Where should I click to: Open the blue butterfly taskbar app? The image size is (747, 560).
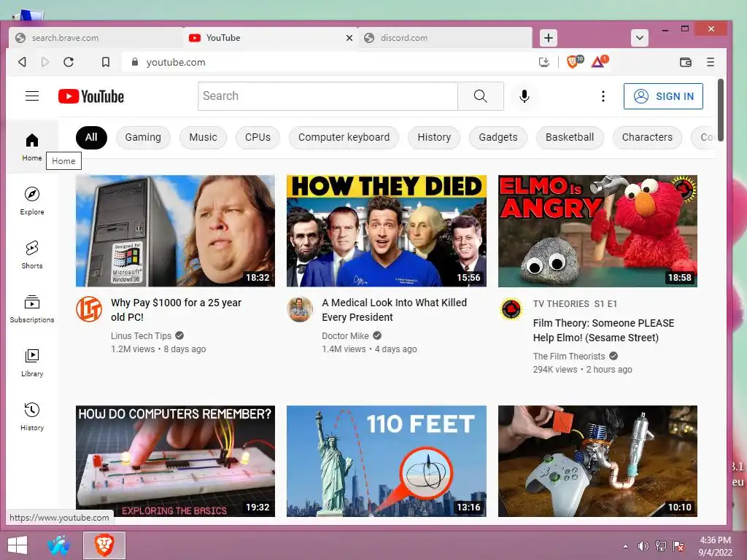pos(58,545)
